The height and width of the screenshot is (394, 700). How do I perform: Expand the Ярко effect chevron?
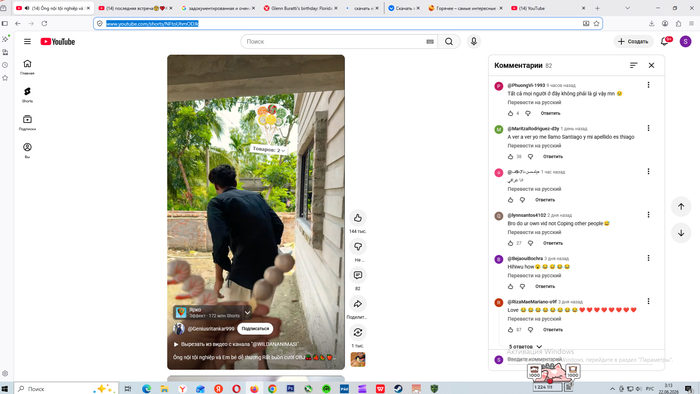coord(247,312)
